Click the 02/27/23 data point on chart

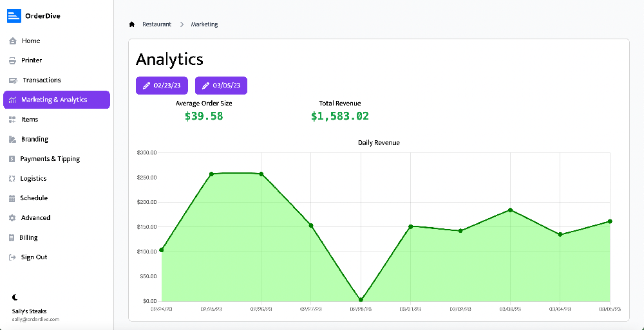pos(311,225)
